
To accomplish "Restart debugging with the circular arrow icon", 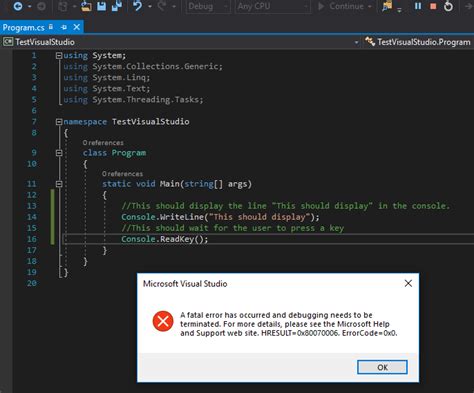I will pyautogui.click(x=448, y=6).
